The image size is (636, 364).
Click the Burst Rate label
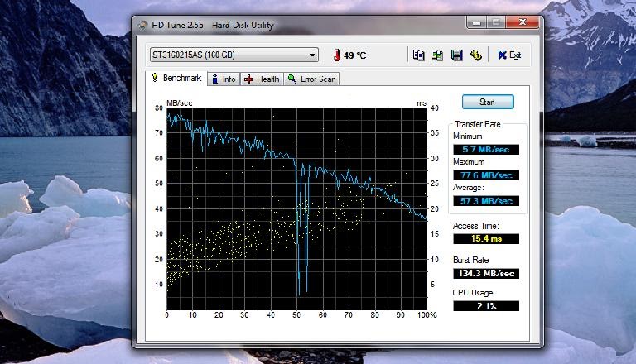(471, 261)
